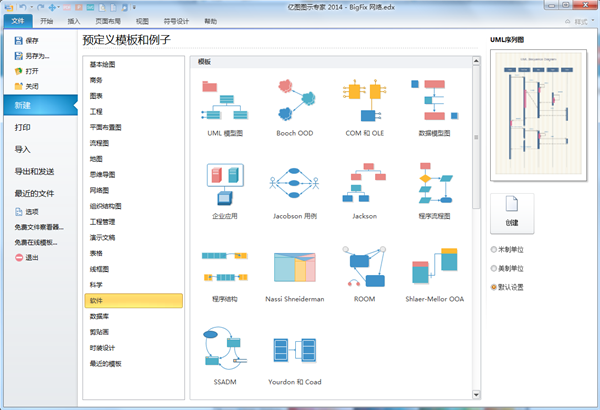Open the UML 模型图 template
The width and height of the screenshot is (600, 410).
point(225,108)
